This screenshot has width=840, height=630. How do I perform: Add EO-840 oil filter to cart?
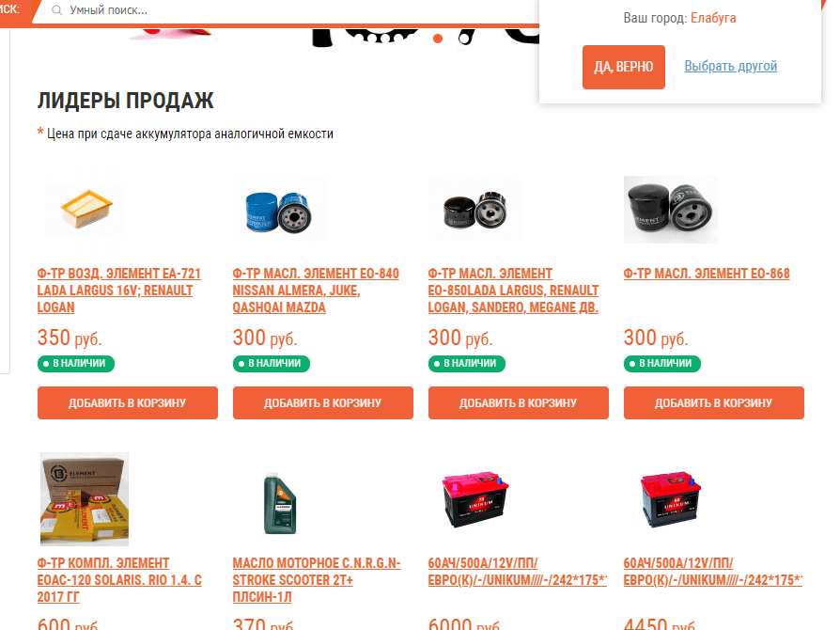tap(323, 402)
